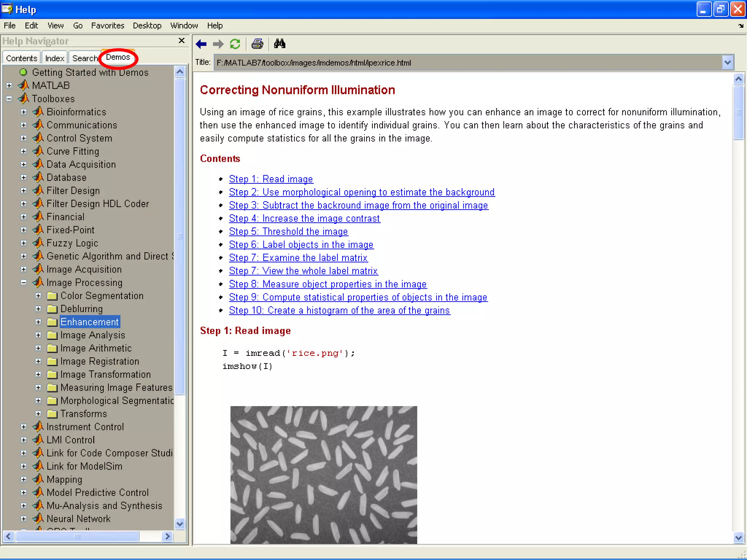This screenshot has width=747, height=560.
Task: Click the Refresh page icon
Action: (235, 44)
